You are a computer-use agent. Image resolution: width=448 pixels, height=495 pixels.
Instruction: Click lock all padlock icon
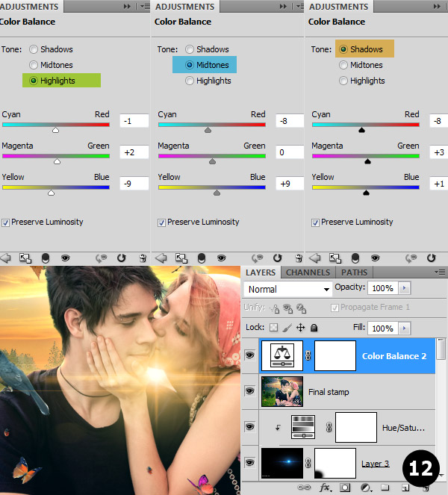(x=314, y=328)
